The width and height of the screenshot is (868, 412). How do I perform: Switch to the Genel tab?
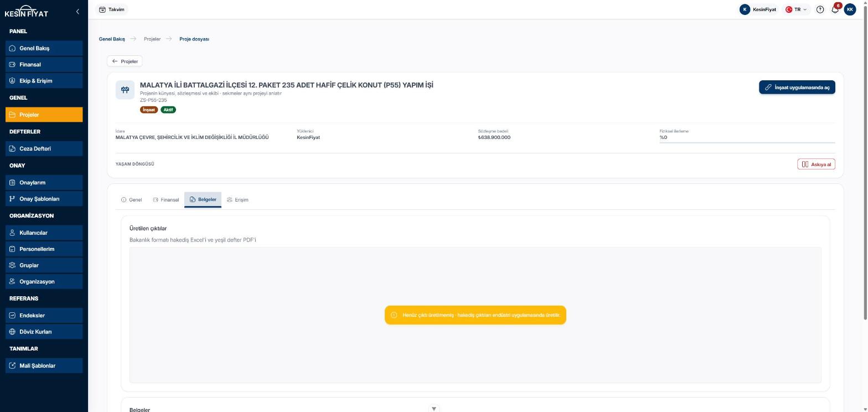coord(132,200)
